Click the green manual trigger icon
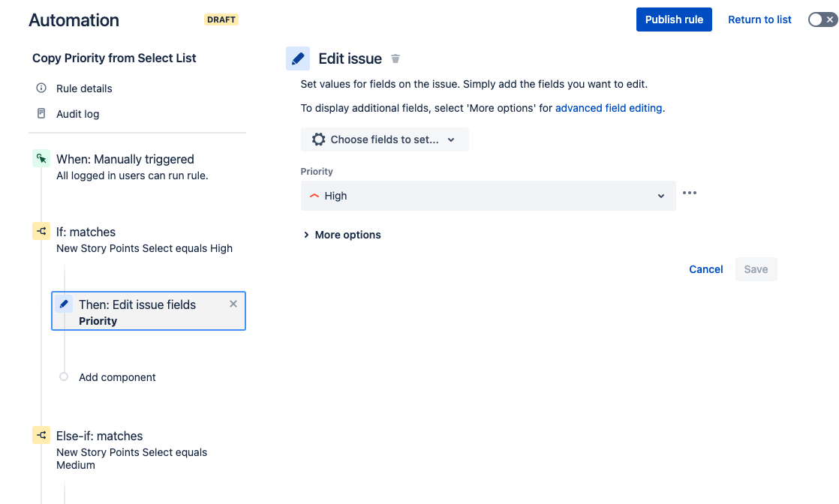The image size is (839, 504). pos(41,158)
